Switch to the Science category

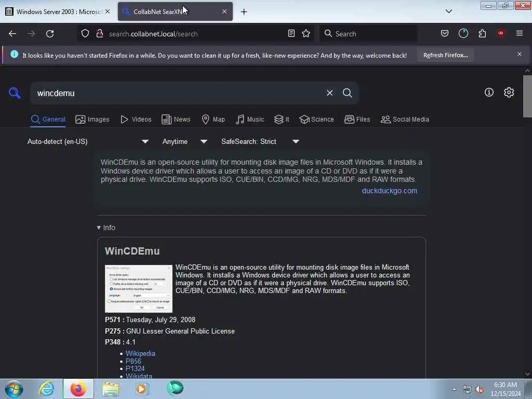316,119
